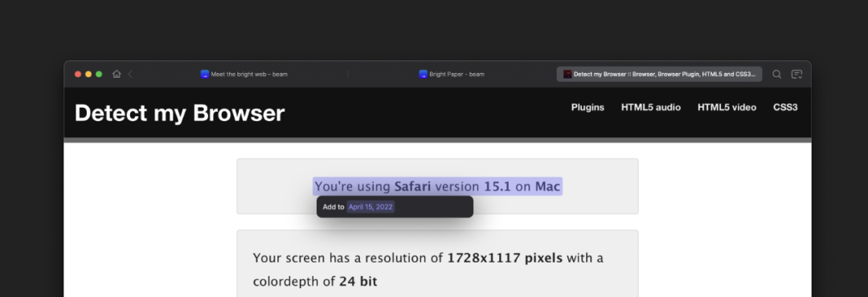Open the Plugins navigation link
This screenshot has width=868, height=297.
click(588, 108)
